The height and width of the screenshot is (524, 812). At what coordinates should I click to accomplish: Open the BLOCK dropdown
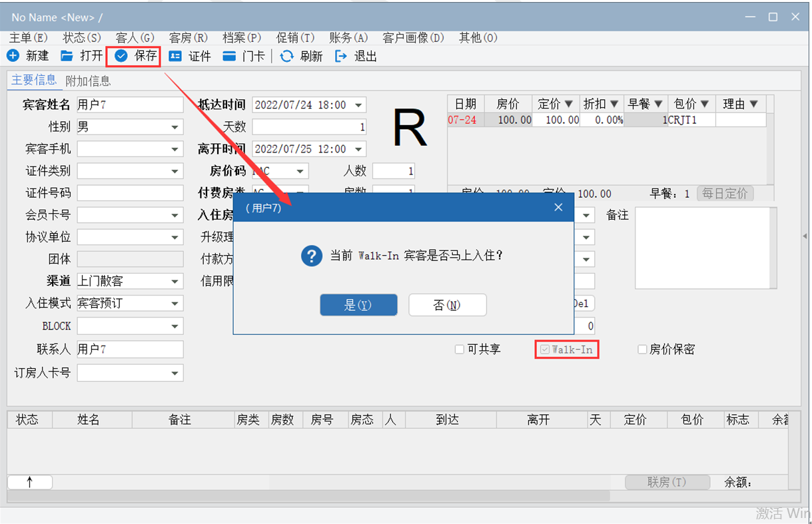tap(175, 326)
